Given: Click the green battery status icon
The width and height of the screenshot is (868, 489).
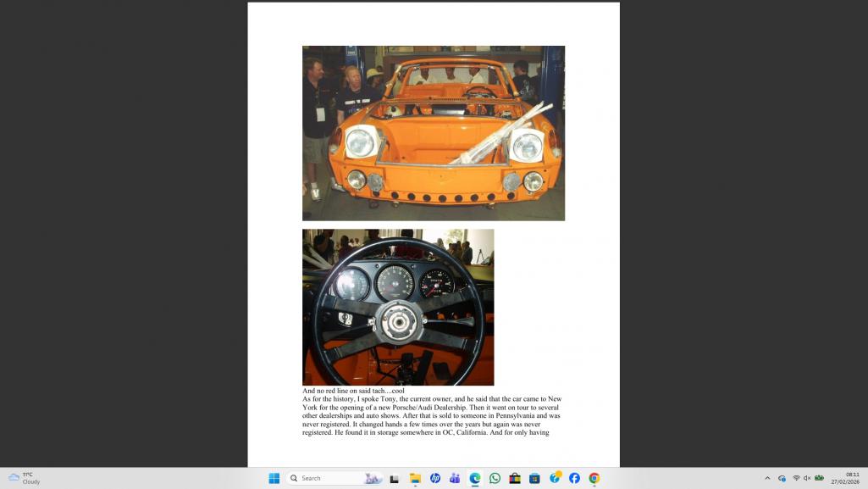Looking at the screenshot, I should (x=819, y=478).
